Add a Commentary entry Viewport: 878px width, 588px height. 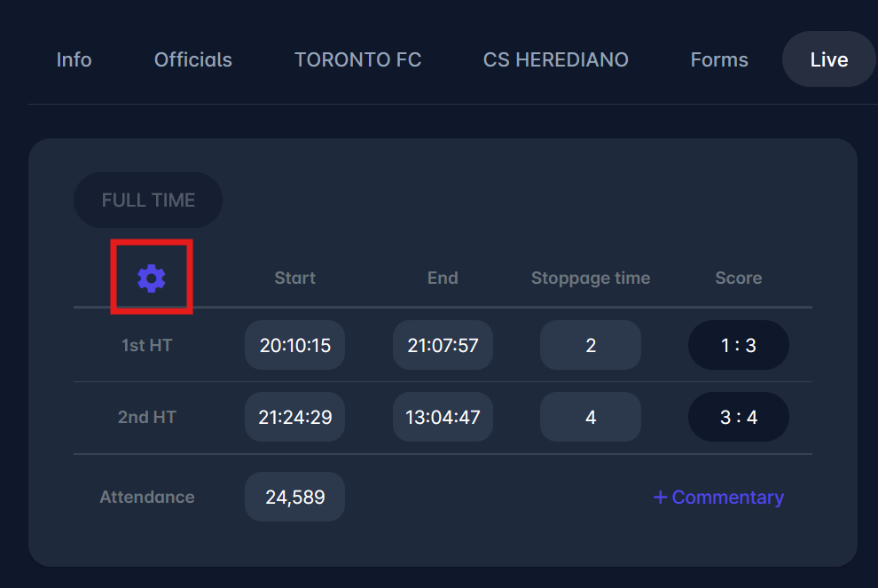tap(718, 498)
